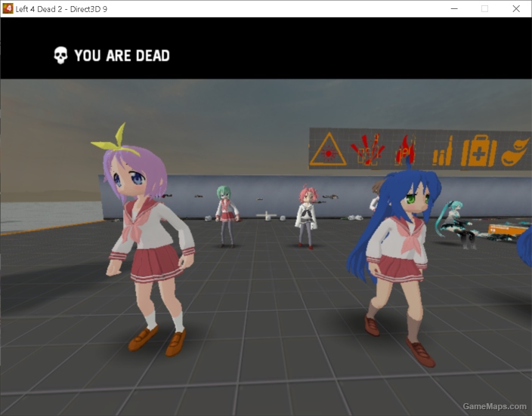Viewport: 532px width, 416px height.
Task: Click the laser sight warning triangle icon
Action: tap(328, 149)
